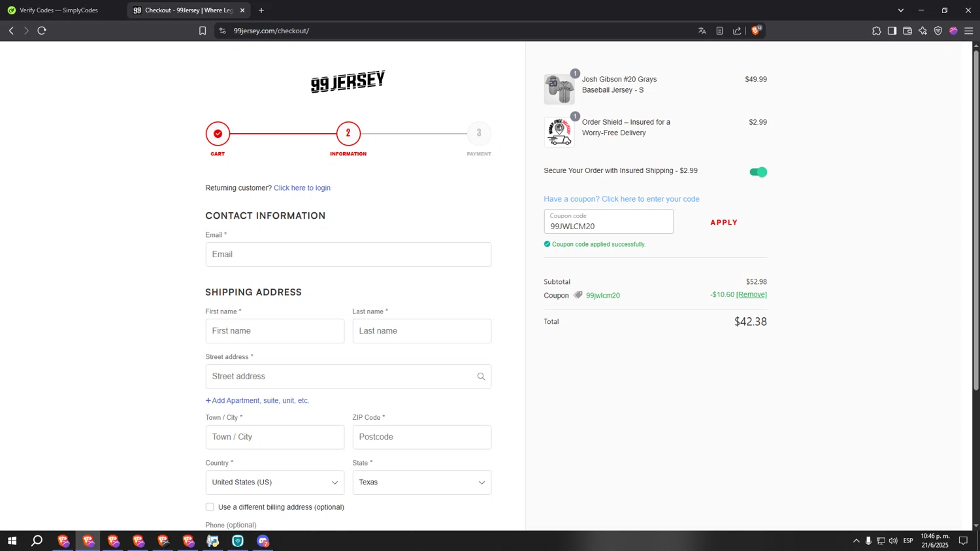The width and height of the screenshot is (980, 551).
Task: Open the Discord taskbar icon
Action: [x=263, y=541]
